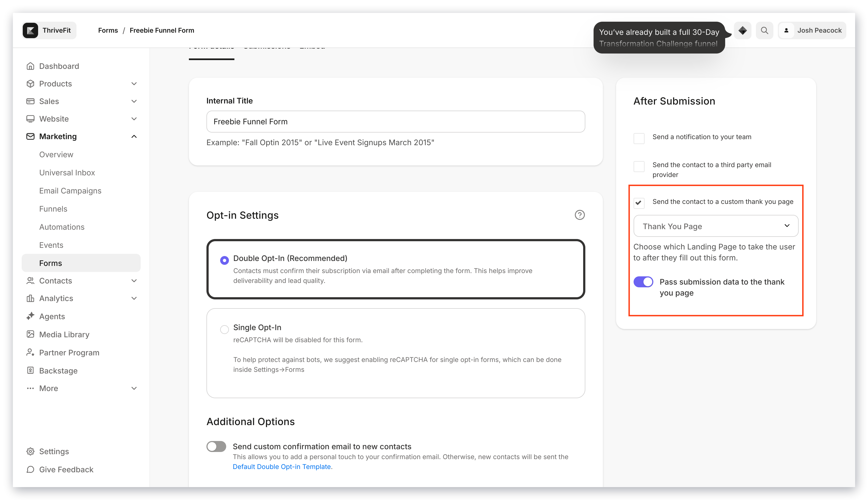Uncheck Send contact to custom thank you page
Image resolution: width=868 pixels, height=500 pixels.
tap(639, 203)
